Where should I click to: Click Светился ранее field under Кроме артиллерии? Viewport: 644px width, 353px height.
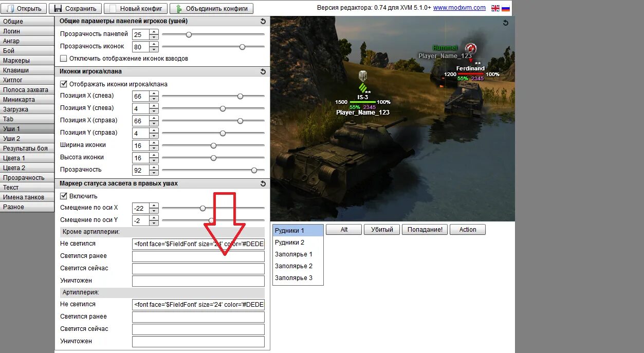click(198, 256)
